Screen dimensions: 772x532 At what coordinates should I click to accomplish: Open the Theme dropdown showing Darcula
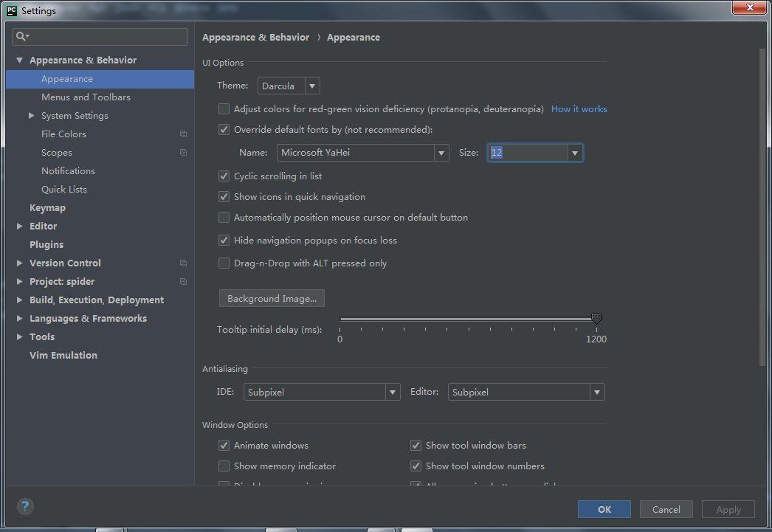(289, 86)
